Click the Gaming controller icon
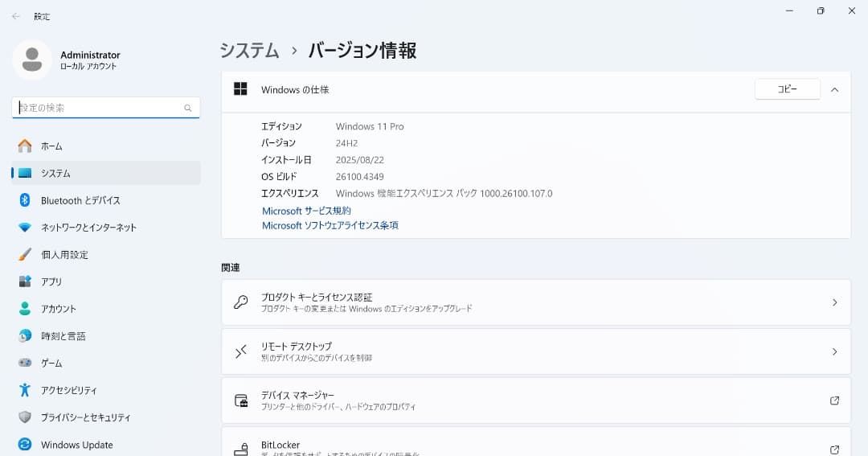Screen dimensions: 868x456 [x=24, y=363]
